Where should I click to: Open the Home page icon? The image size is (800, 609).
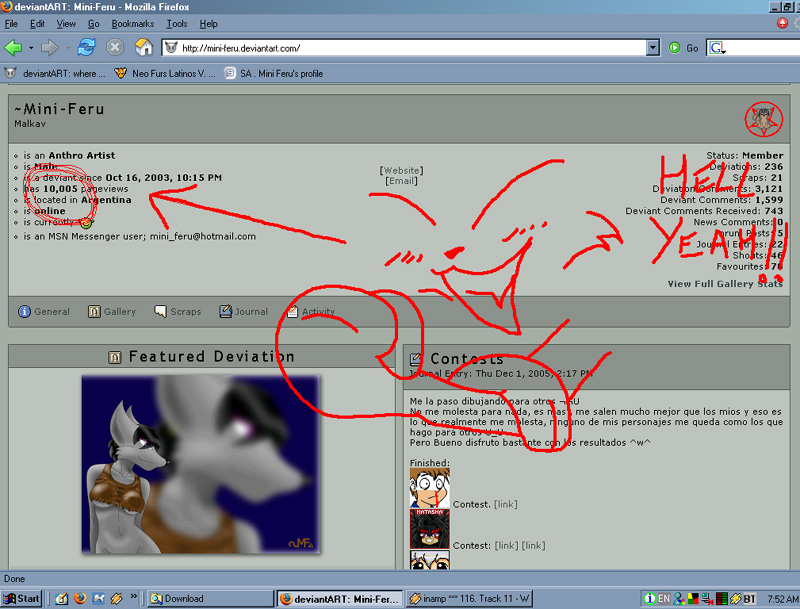point(144,47)
